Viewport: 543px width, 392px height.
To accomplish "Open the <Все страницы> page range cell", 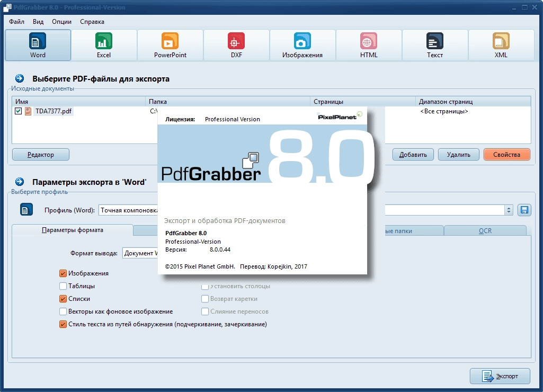I will (444, 111).
